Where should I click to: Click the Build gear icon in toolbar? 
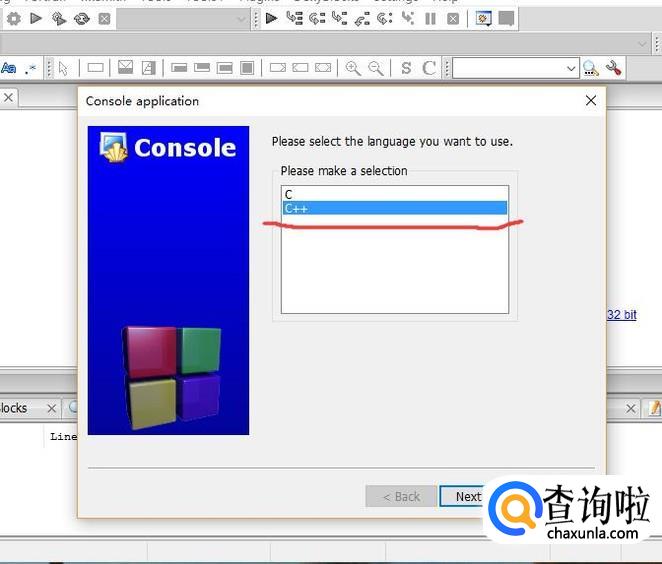coord(14,19)
